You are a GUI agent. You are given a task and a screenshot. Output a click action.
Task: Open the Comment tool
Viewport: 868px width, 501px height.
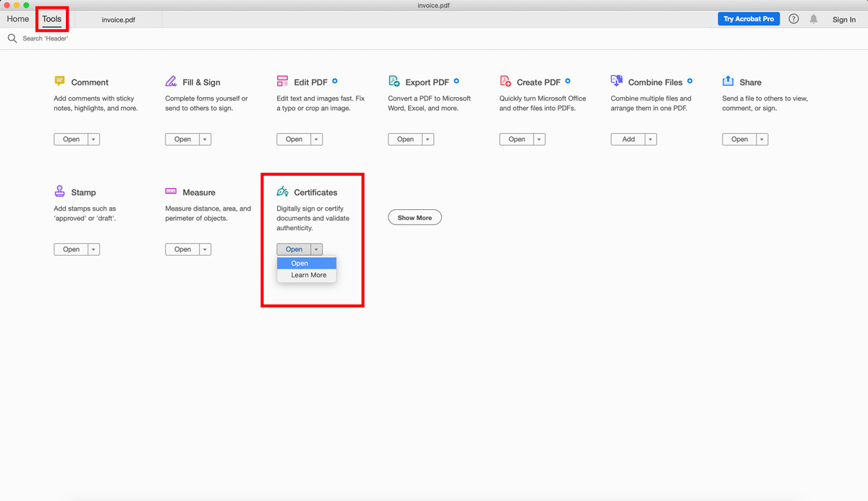[x=72, y=139]
